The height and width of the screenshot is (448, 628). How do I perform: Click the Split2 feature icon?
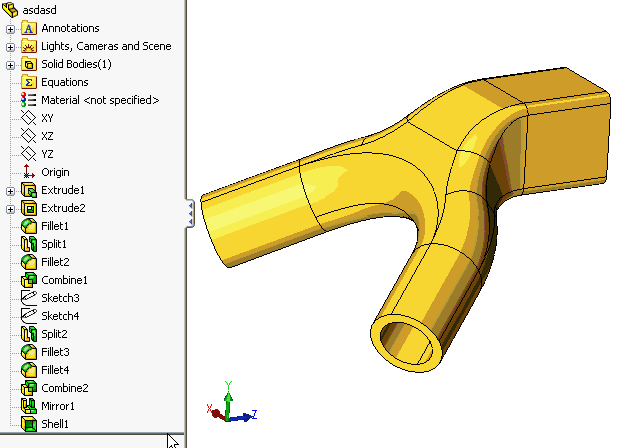coord(29,334)
